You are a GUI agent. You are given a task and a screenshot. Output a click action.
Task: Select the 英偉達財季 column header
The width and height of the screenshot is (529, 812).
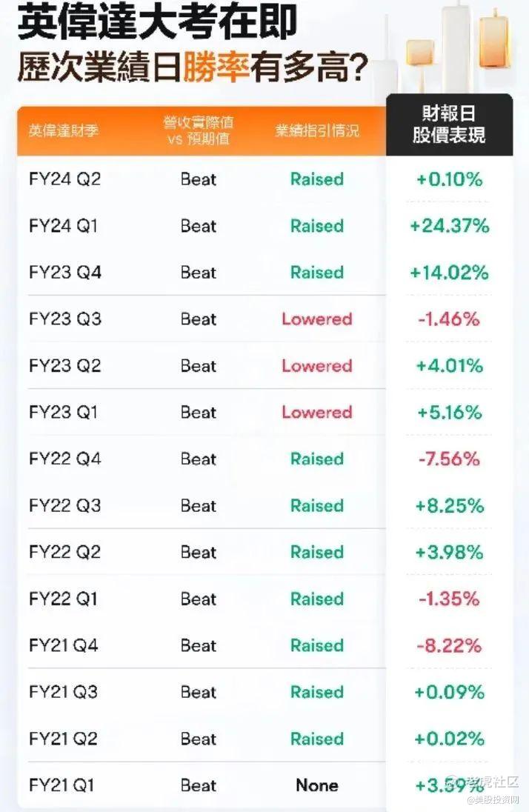[x=64, y=131]
